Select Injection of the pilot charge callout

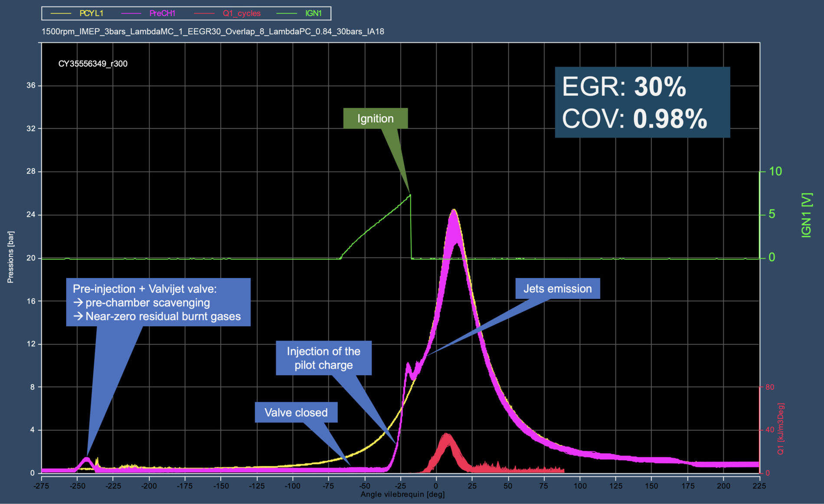[324, 358]
